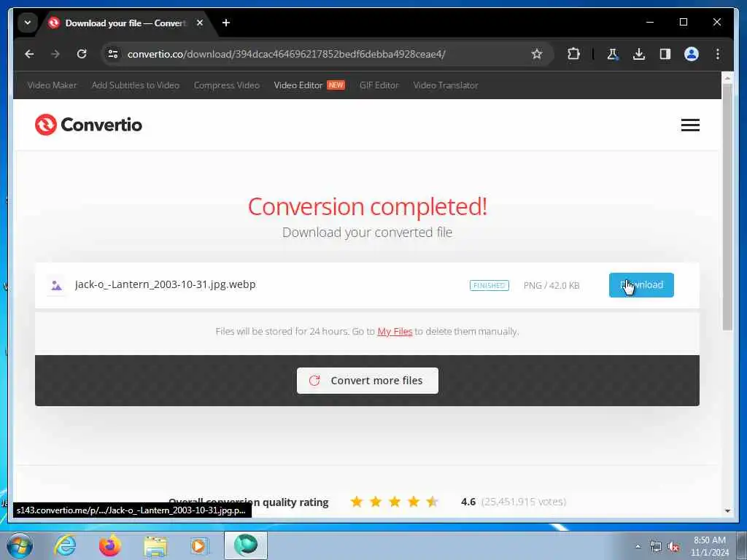747x560 pixels.
Task: Open the clock showing 8:50 AM
Action: (x=710, y=546)
